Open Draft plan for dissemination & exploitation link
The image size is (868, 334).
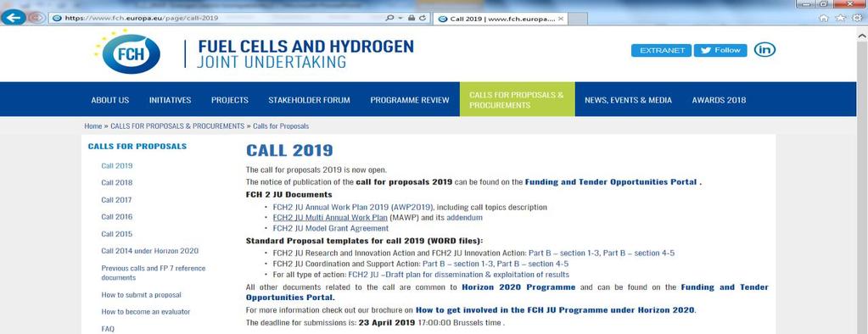458,275
